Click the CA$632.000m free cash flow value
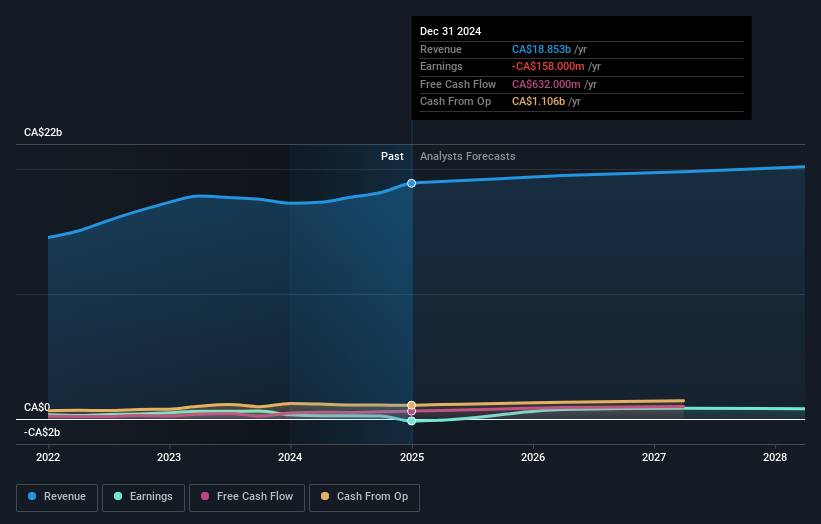The width and height of the screenshot is (821, 524). tap(546, 84)
